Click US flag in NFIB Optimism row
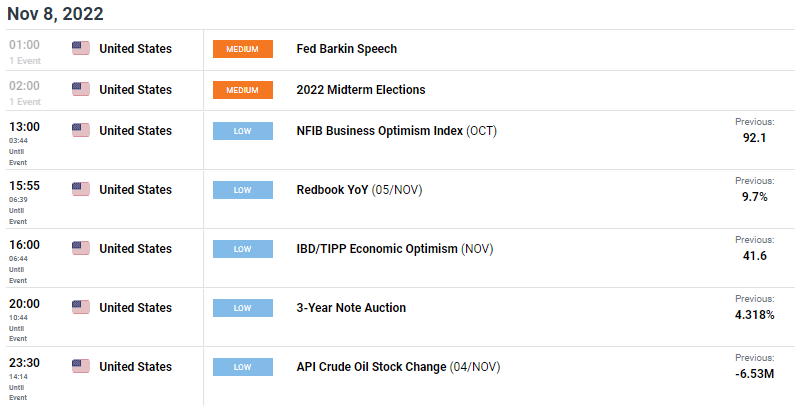The height and width of the screenshot is (409, 795). [81, 130]
